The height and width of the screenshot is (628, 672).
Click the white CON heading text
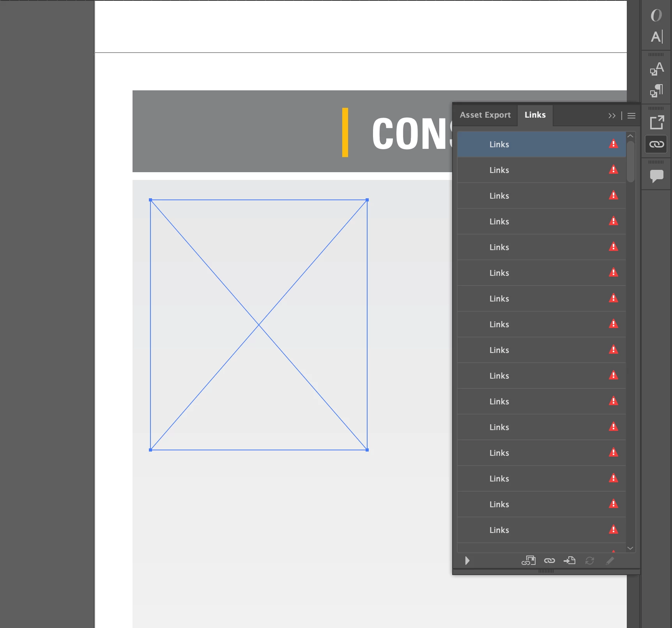coord(412,134)
